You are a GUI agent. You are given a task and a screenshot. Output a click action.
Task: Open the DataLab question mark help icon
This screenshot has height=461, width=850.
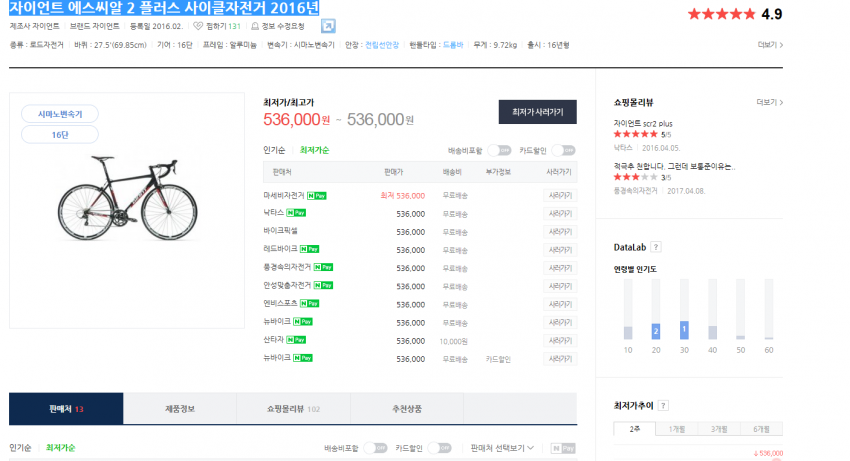pyautogui.click(x=656, y=247)
